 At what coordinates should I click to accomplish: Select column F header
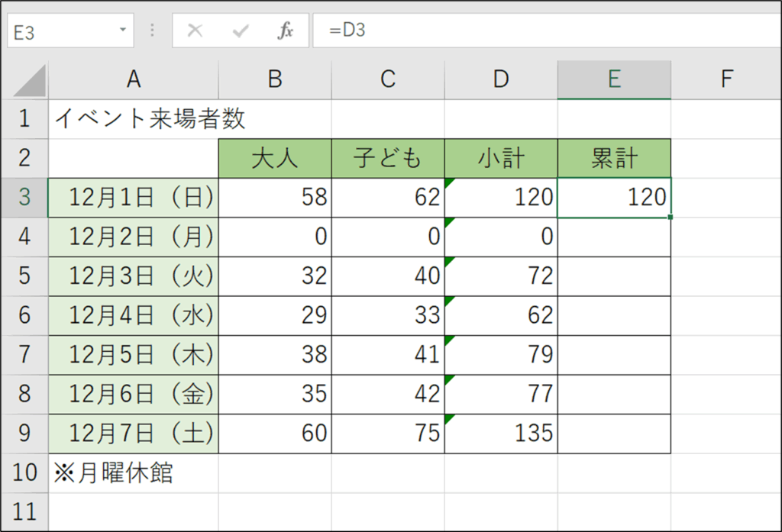point(727,79)
